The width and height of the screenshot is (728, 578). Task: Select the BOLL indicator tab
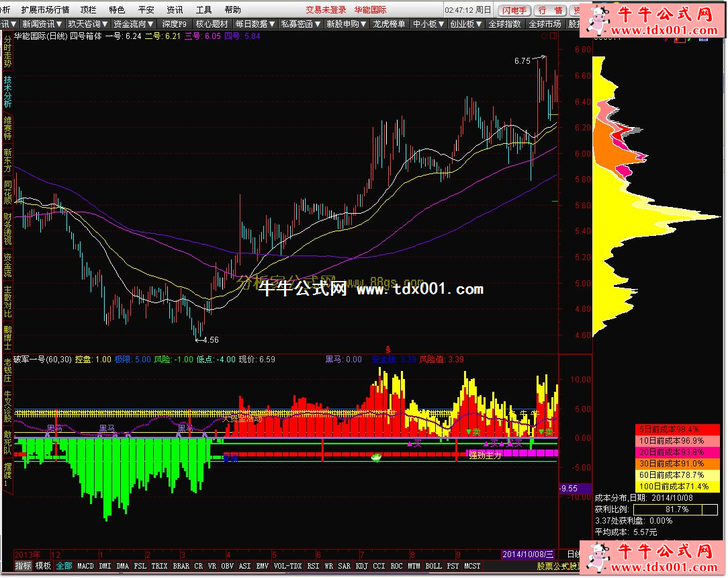pyautogui.click(x=433, y=566)
